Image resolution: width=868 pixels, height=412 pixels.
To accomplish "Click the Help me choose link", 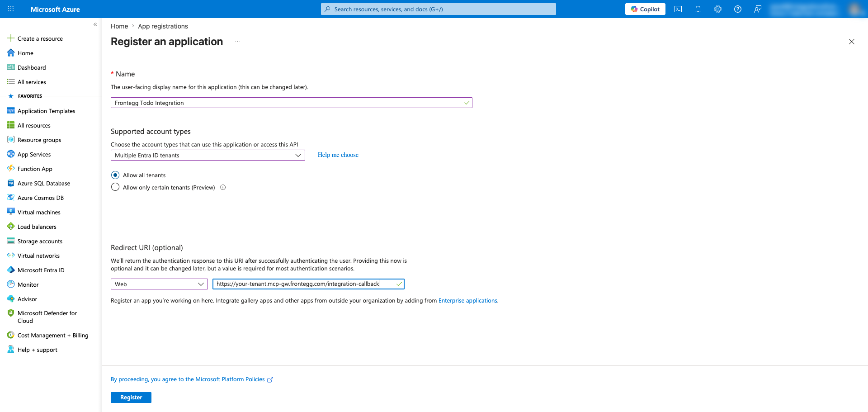I will click(x=338, y=155).
